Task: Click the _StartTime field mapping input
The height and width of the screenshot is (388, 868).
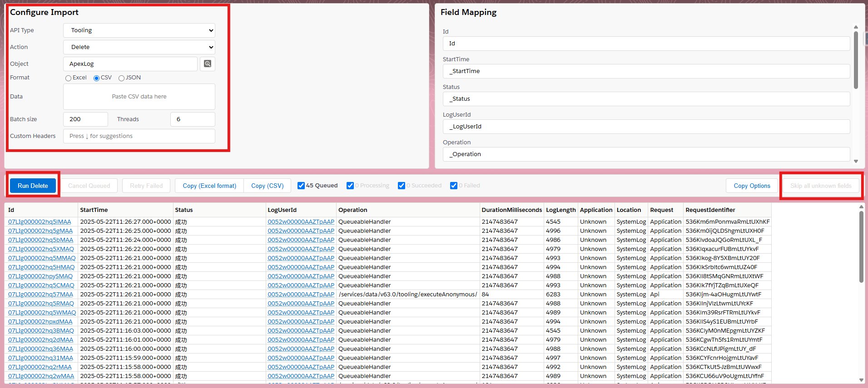Action: click(x=646, y=71)
